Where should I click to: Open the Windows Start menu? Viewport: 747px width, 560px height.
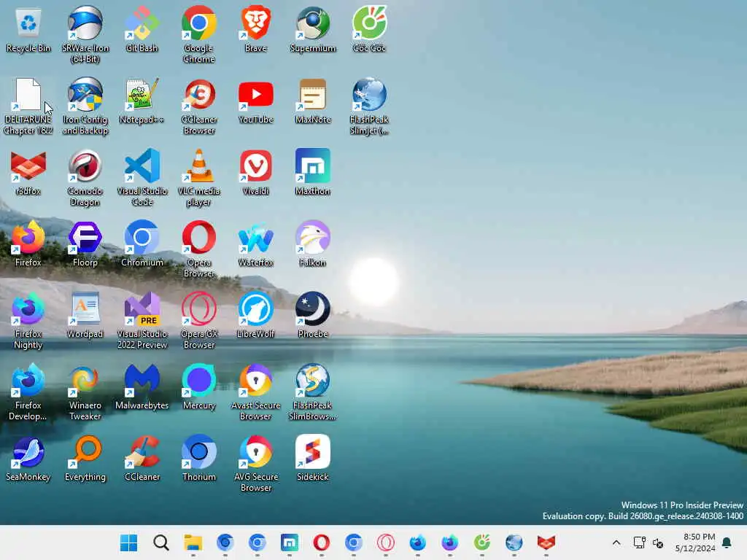(128, 542)
